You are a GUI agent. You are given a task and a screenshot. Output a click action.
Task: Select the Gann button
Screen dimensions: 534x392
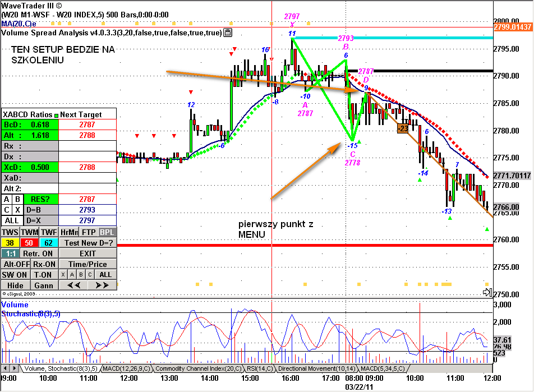click(44, 285)
